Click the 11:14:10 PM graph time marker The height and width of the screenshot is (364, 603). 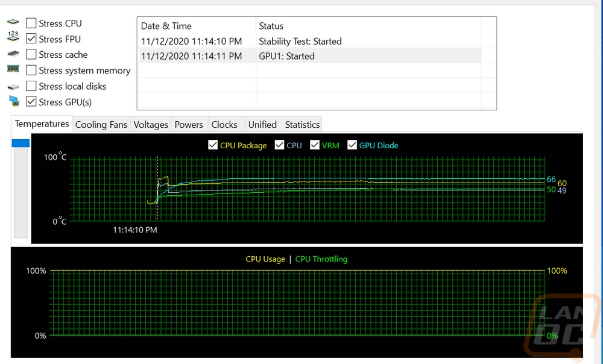point(135,230)
